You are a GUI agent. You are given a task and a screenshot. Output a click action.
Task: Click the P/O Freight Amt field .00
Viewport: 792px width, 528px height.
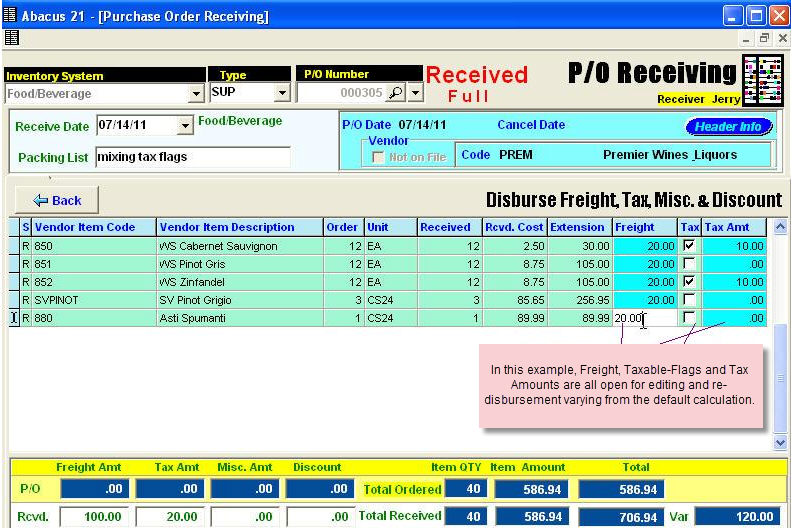(x=94, y=489)
